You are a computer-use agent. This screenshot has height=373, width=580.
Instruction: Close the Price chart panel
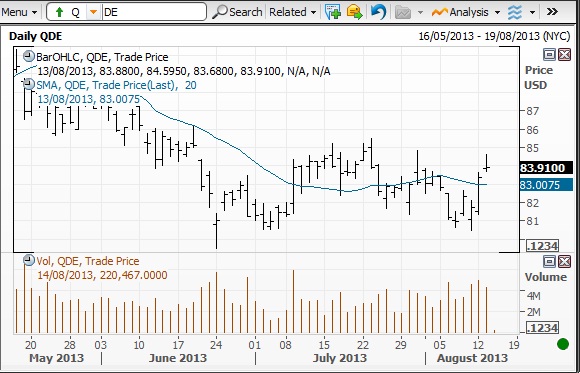pos(564,55)
